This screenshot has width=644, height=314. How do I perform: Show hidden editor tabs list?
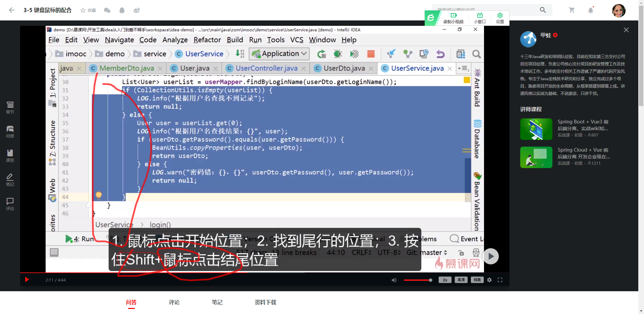[464, 68]
